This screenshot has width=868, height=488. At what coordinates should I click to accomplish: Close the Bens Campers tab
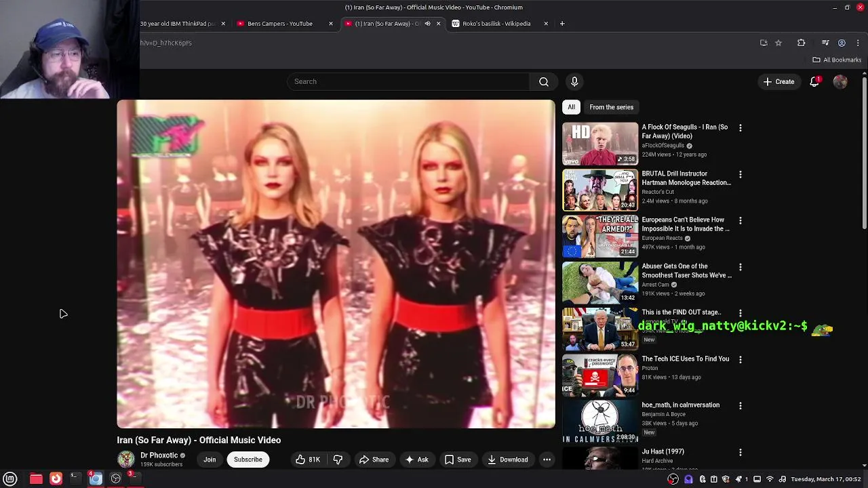point(331,24)
